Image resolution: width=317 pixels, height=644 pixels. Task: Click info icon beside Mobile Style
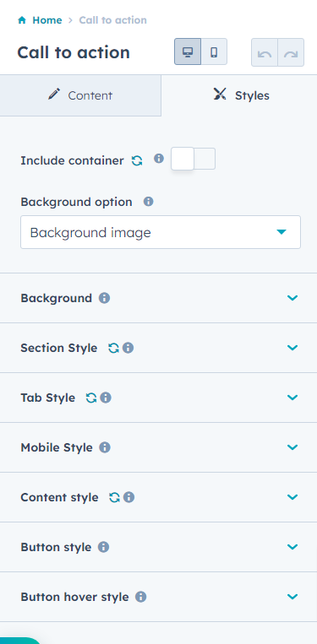point(105,447)
